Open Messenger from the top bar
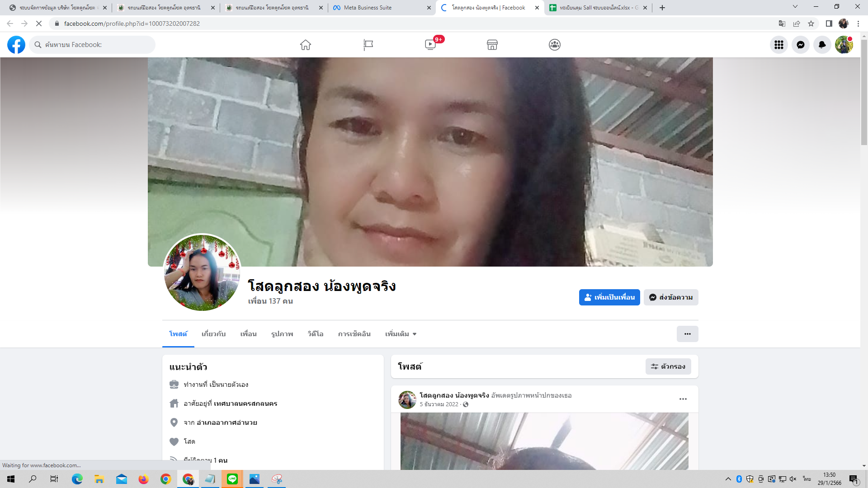The width and height of the screenshot is (868, 488). (800, 45)
